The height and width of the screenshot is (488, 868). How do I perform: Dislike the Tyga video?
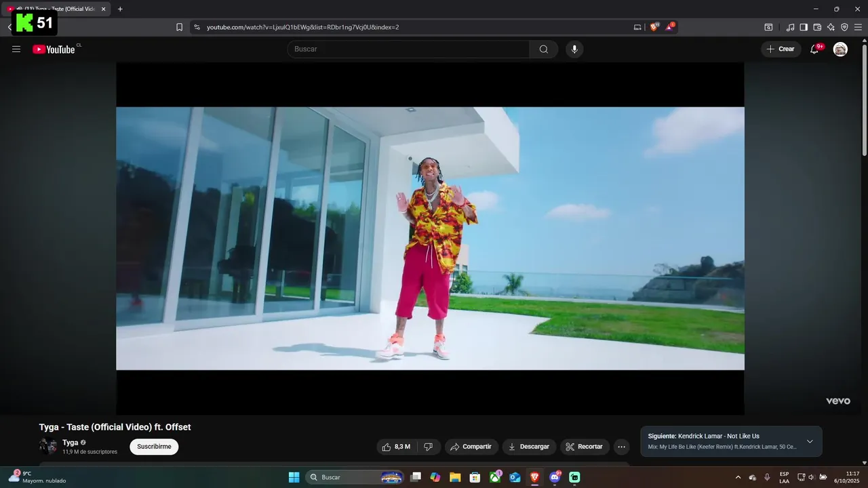(x=428, y=447)
